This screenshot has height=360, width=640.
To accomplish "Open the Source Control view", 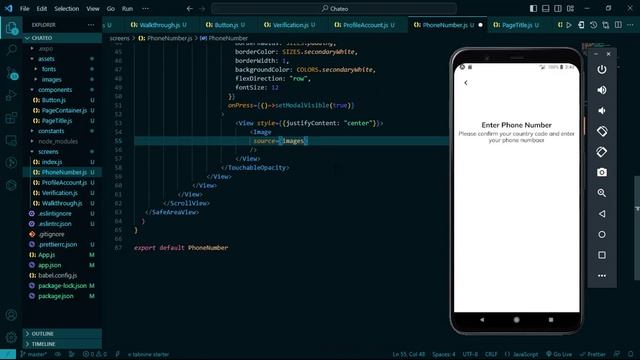I will pyautogui.click(x=11, y=73).
